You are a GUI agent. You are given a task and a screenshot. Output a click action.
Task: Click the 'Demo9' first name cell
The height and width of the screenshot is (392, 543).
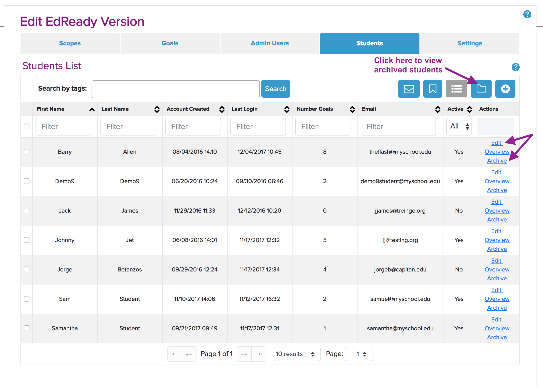pyautogui.click(x=65, y=181)
